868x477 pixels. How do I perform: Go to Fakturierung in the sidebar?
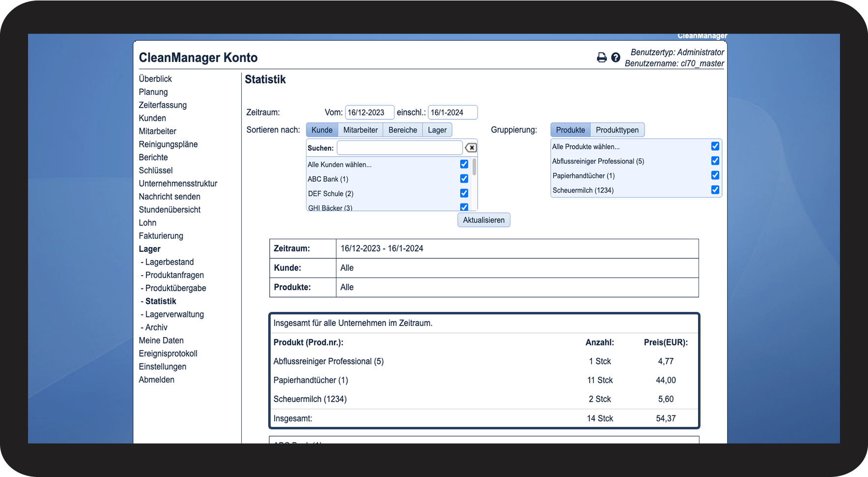(161, 236)
